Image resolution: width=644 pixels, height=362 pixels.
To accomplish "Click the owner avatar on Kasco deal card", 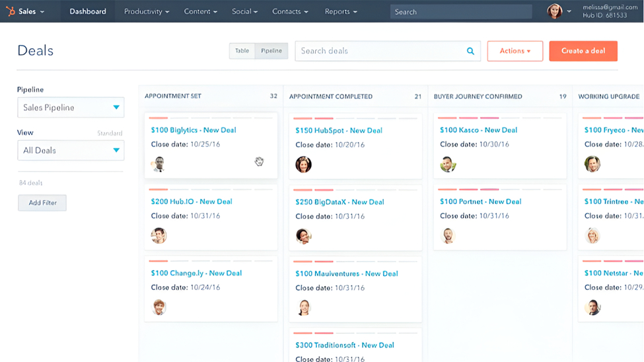I will tap(448, 164).
